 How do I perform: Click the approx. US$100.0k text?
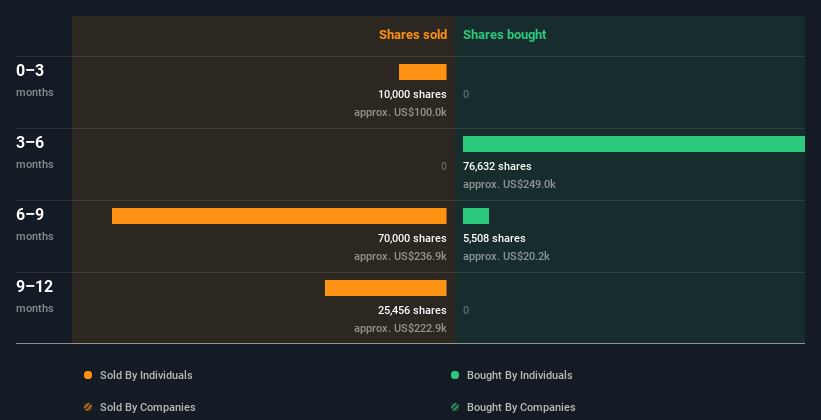(x=400, y=112)
